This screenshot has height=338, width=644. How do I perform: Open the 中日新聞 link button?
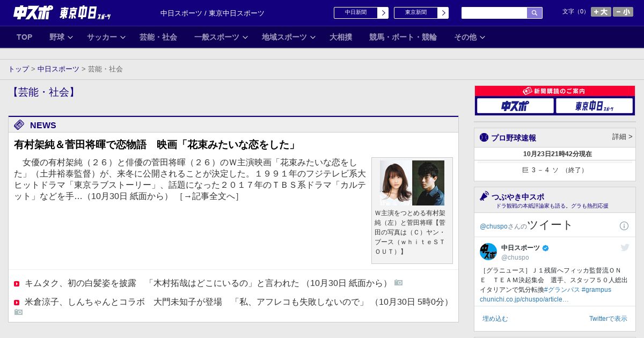point(356,13)
